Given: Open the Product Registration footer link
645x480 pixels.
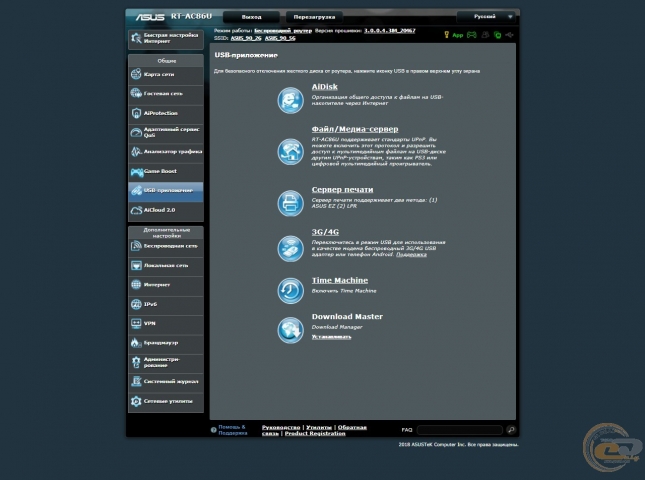Looking at the screenshot, I should point(315,434).
